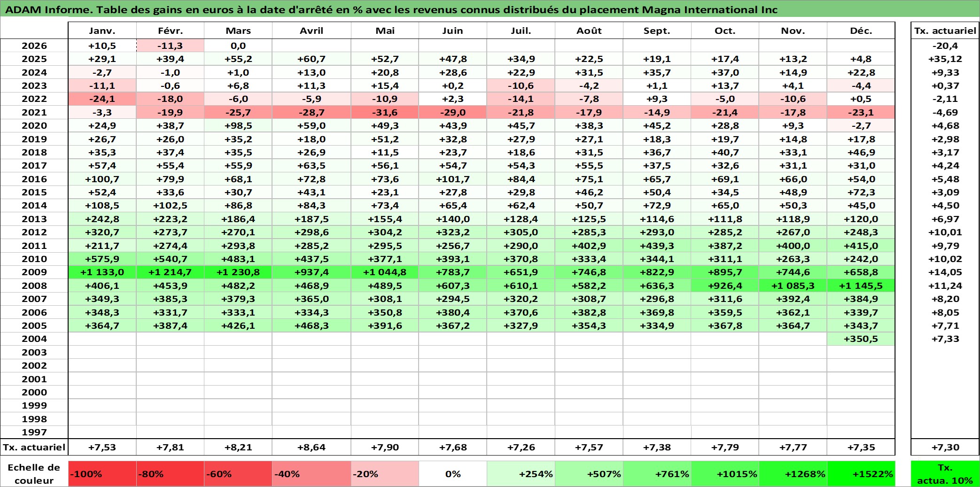Select the overall actuarial rate '+7,30'
This screenshot has height=487, width=980.
[x=945, y=447]
